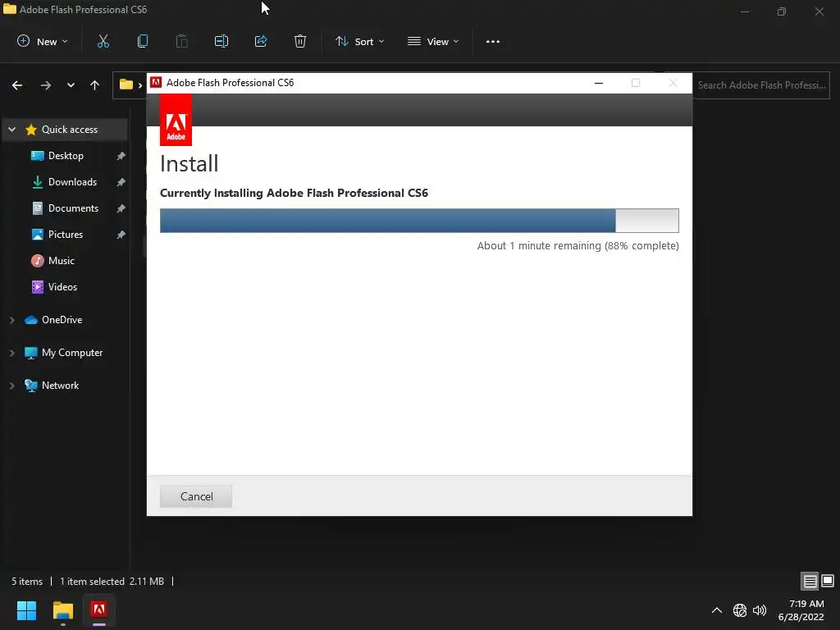Open the clock showing 7:19 AM
The image size is (840, 630).
click(x=801, y=610)
